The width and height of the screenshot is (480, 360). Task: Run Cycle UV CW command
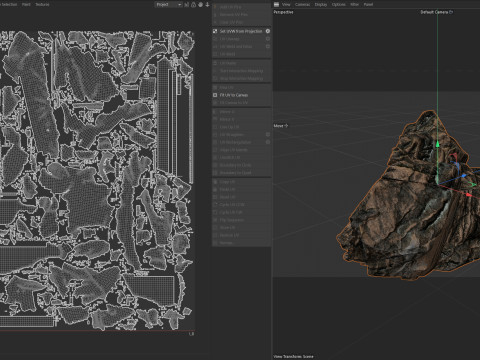click(x=242, y=212)
